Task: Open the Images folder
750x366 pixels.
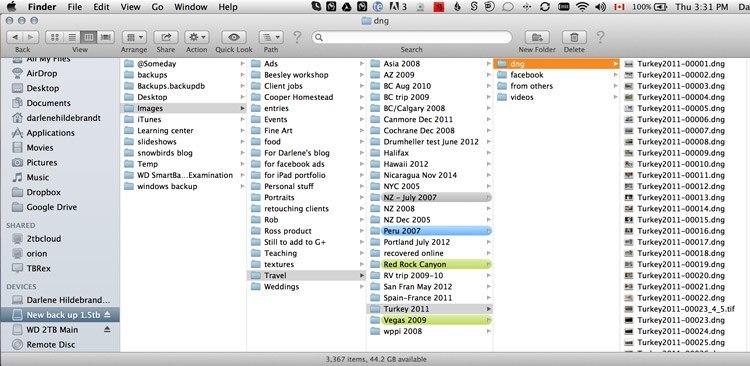Action: pyautogui.click(x=184, y=108)
